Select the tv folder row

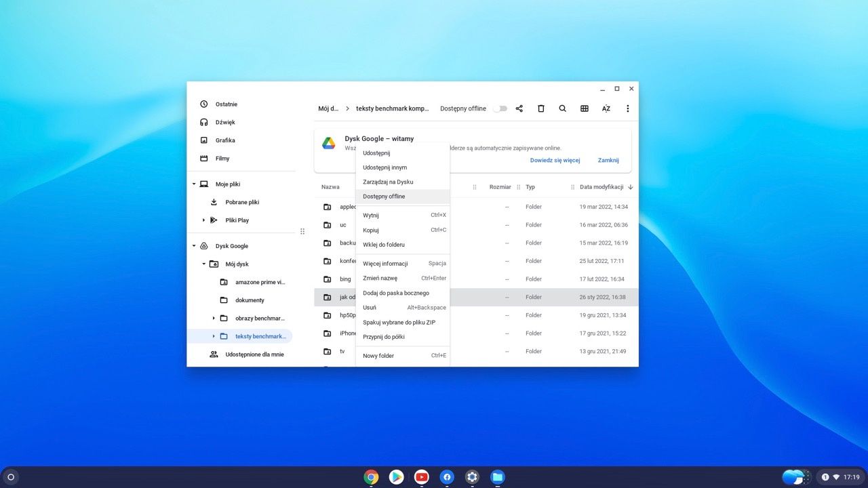pyautogui.click(x=476, y=351)
